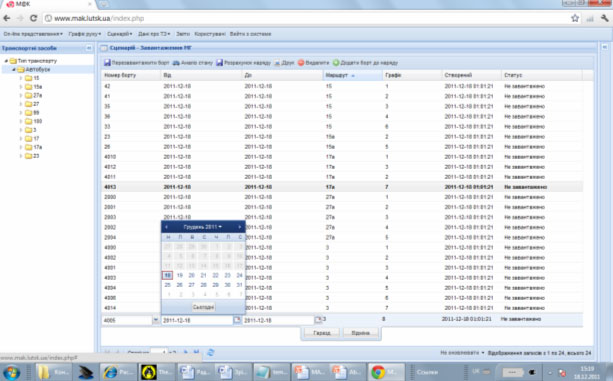Viewport: 613px width, 381px height.
Task: Select the table row with board 42
Action: click(x=342, y=86)
